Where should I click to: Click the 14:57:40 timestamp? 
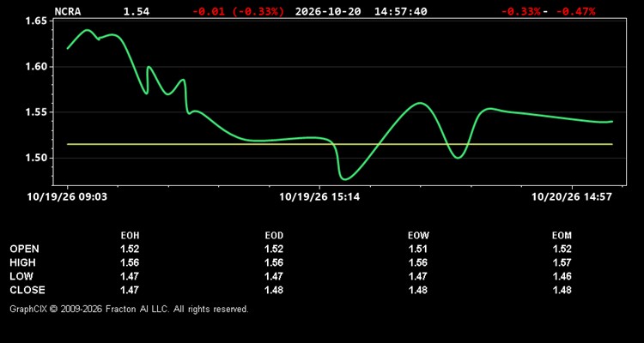pyautogui.click(x=400, y=11)
